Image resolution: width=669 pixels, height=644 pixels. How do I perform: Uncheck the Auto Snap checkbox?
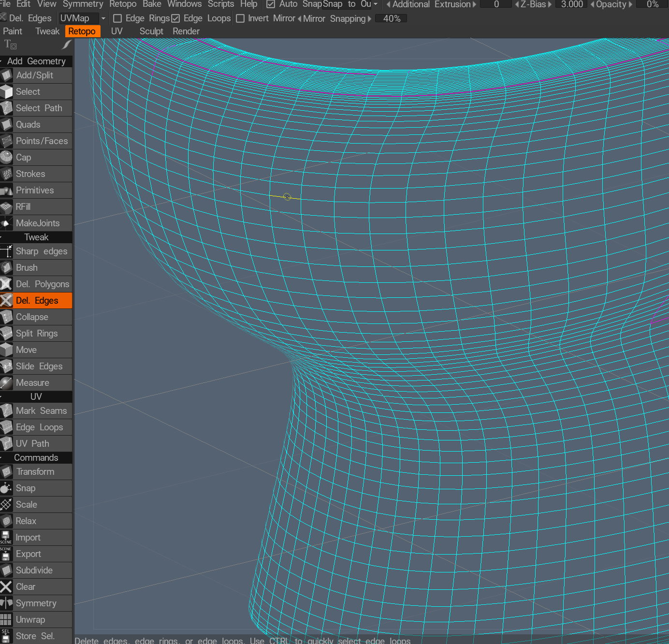(x=271, y=4)
